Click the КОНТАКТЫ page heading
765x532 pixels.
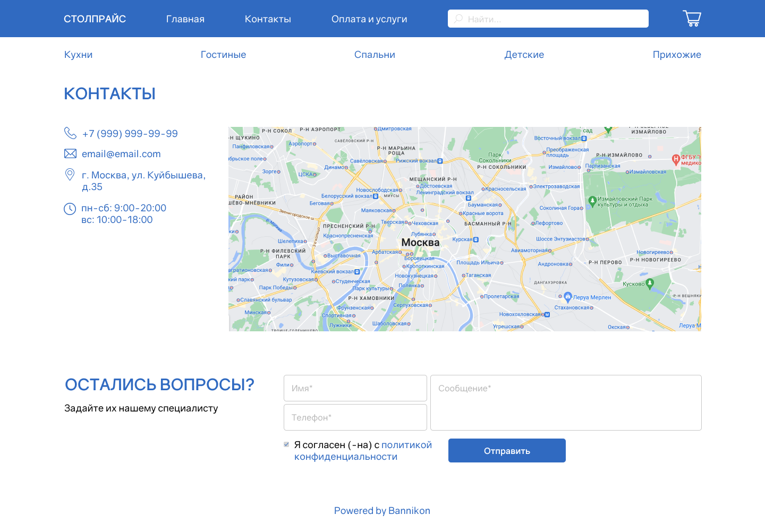click(110, 94)
